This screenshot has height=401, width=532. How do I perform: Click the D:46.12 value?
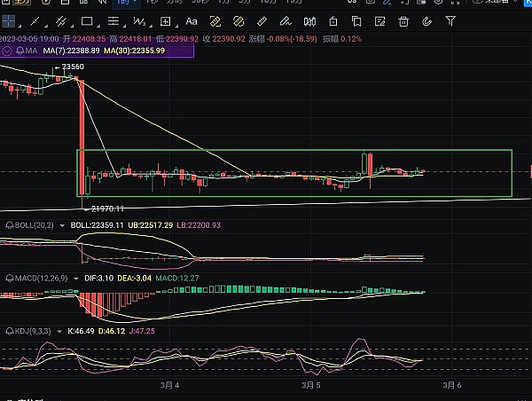pos(112,332)
